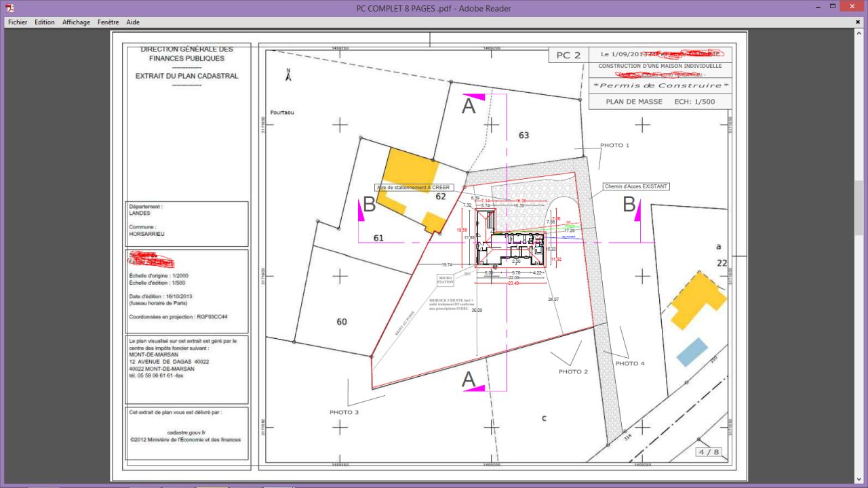Click "Chemin d'Acces EXISTANT" label box

pos(636,186)
